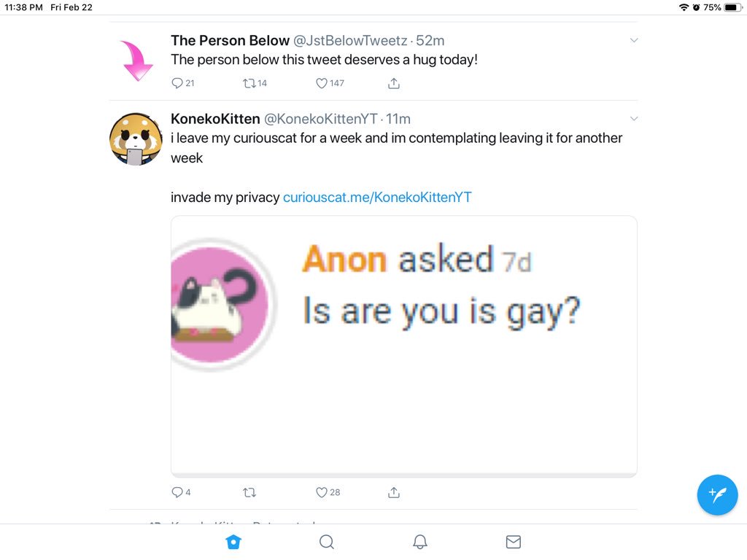The height and width of the screenshot is (560, 747).
Task: Open the @JstBelowTweetz profile handle
Action: point(350,41)
